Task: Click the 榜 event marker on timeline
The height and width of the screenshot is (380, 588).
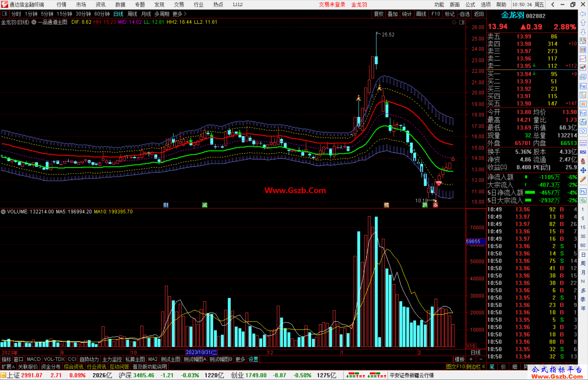Action: coord(386,205)
